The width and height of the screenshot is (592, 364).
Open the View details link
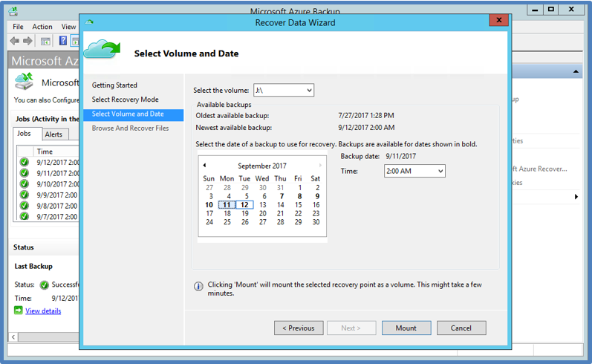point(43,311)
